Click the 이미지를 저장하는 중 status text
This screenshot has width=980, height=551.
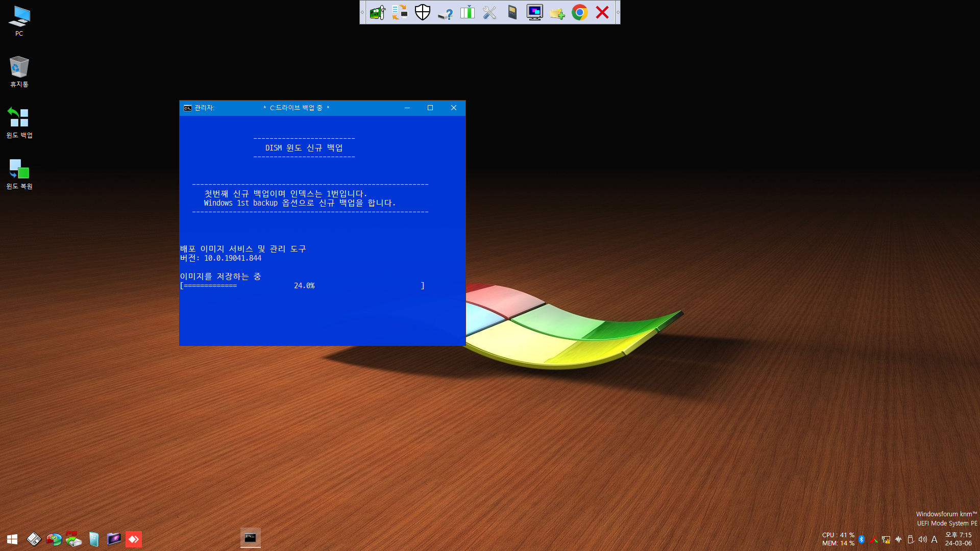coord(220,277)
